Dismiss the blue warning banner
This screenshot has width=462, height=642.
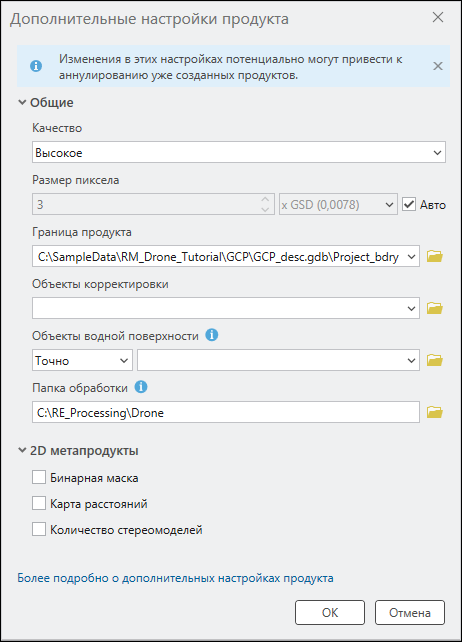click(438, 66)
